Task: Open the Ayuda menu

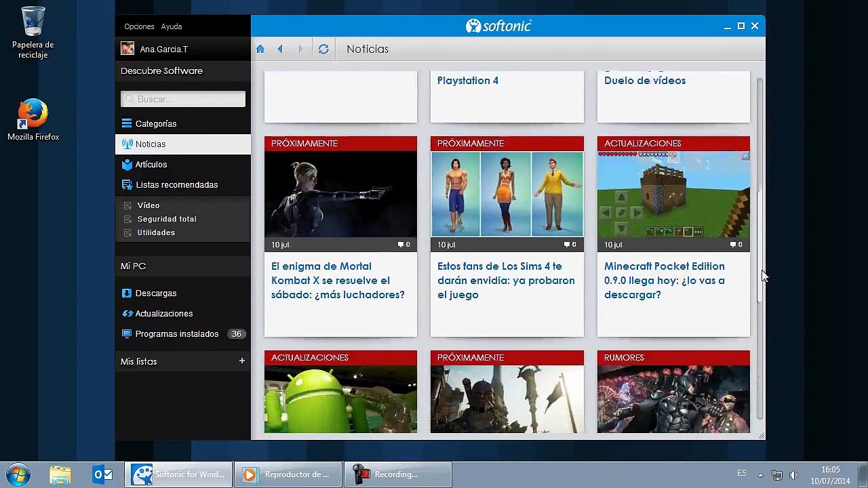Action: tap(172, 26)
